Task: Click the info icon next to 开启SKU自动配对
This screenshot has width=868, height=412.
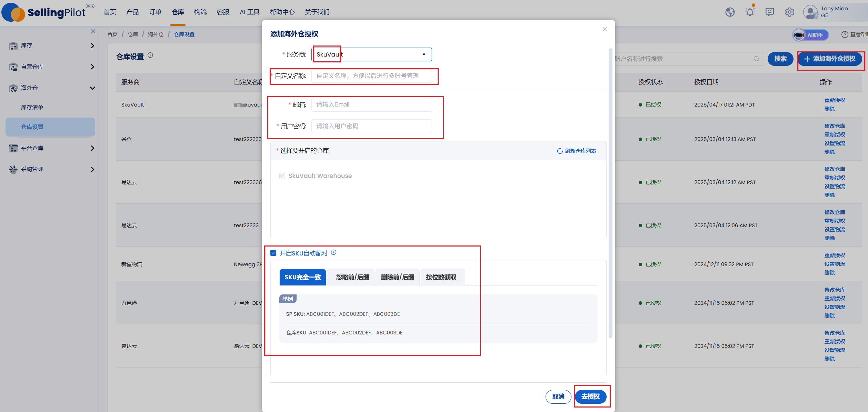Action: pos(334,252)
